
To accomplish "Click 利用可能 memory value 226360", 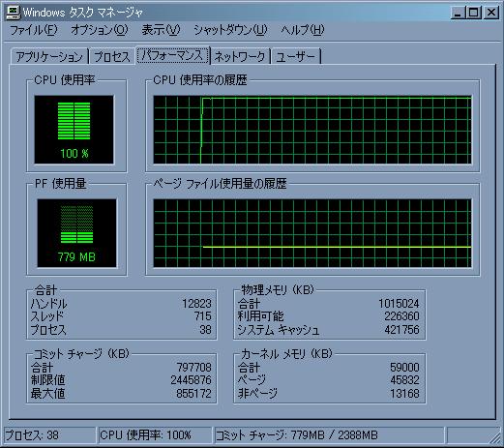I will click(401, 316).
